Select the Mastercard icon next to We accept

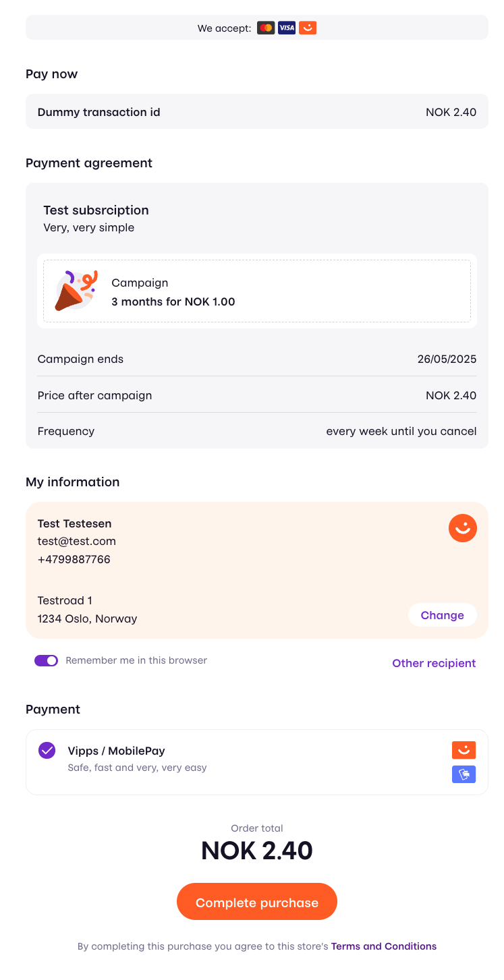pos(265,28)
